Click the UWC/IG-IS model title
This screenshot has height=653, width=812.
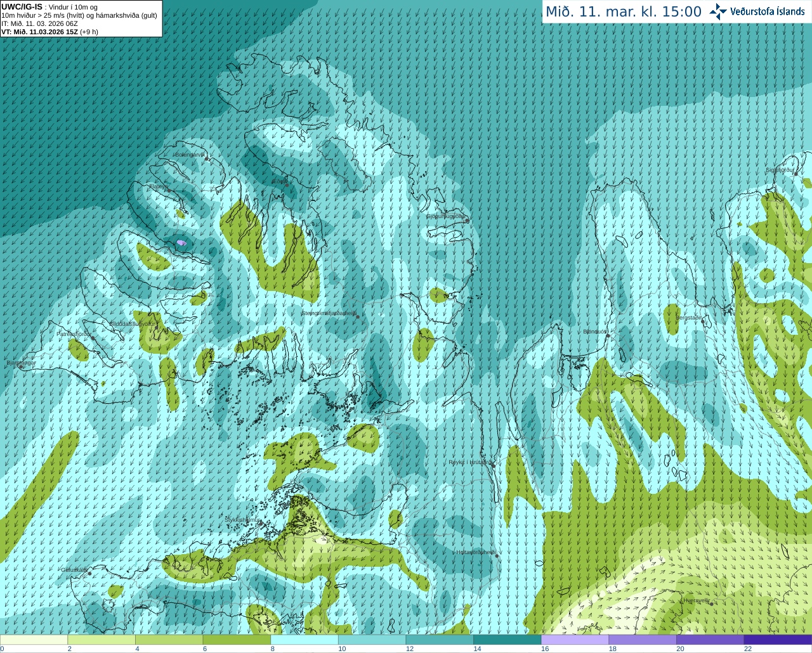click(22, 6)
